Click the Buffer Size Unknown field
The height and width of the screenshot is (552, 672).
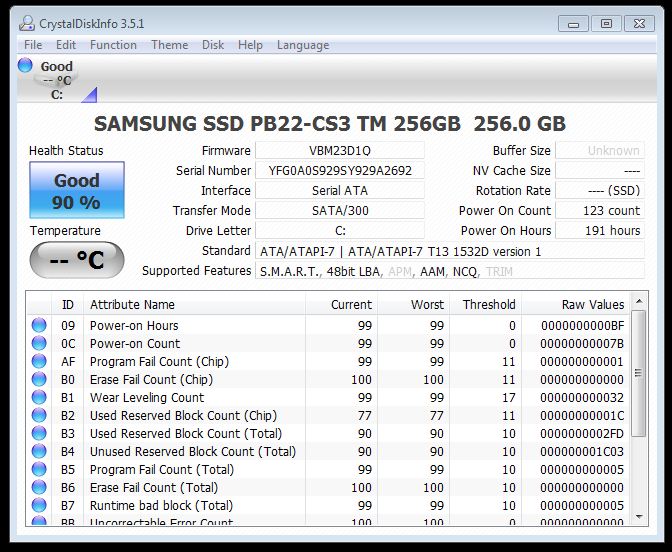[x=600, y=150]
